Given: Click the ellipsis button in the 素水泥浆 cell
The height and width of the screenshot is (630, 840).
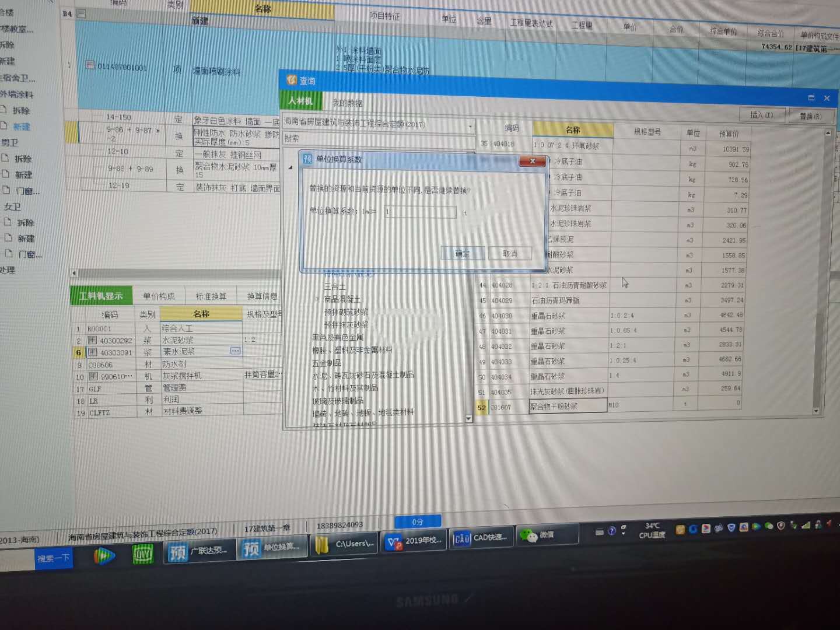Looking at the screenshot, I should (235, 351).
